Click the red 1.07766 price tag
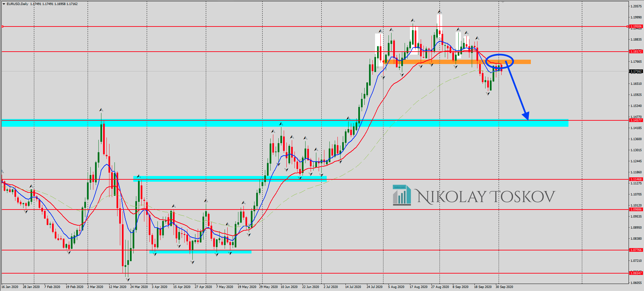The image size is (644, 291). (636, 250)
